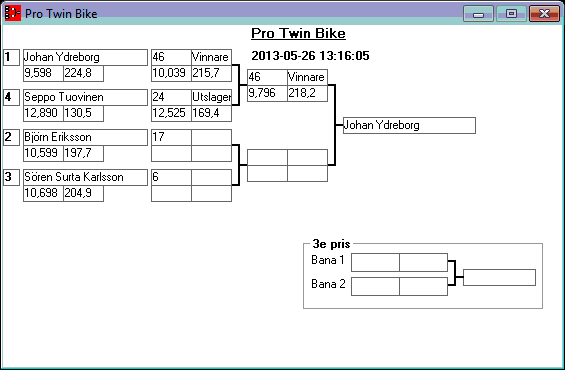Click the Utslagen status cell
Viewport: 565px width, 370px height.
211,97
